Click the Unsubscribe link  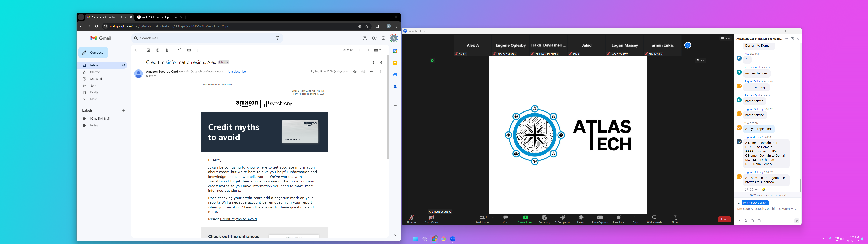237,72
